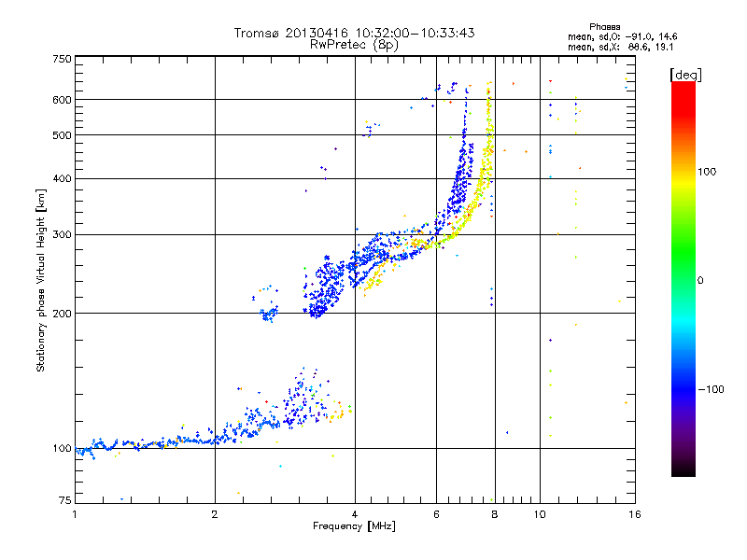Screen dimensions: 747x560
Task: Click the 200 km tick label on y-axis
Action: pos(62,314)
